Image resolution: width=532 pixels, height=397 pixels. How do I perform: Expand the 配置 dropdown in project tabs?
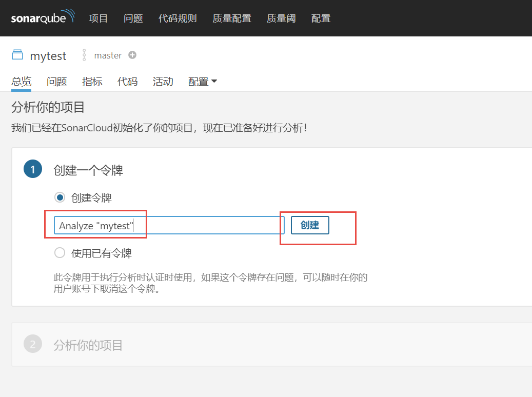point(203,82)
